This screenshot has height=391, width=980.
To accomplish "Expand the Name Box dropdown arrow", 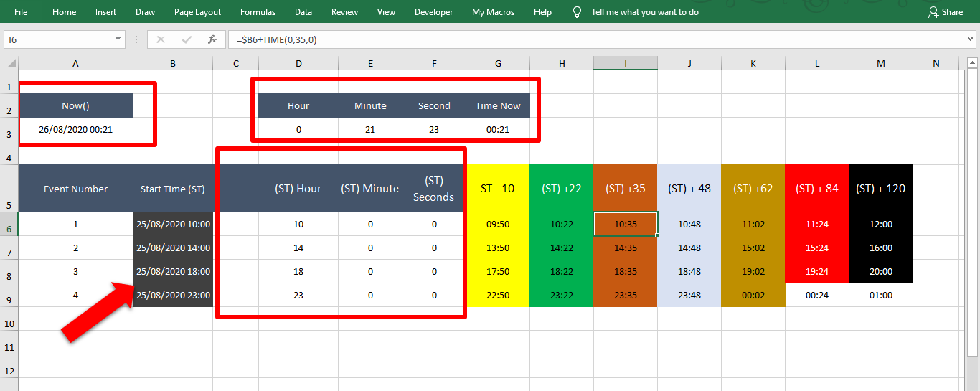I will coord(118,39).
